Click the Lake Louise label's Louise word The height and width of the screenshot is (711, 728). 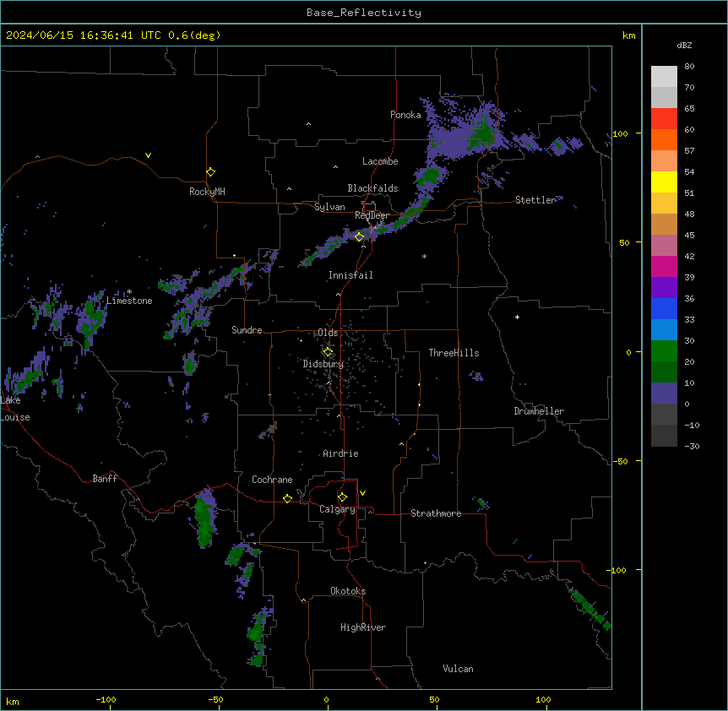pos(15,417)
